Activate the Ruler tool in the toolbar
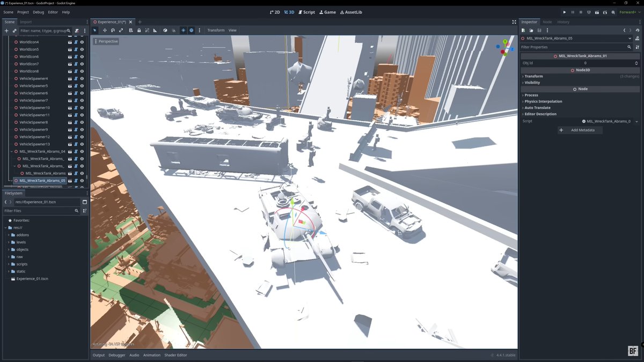Image resolution: width=644 pixels, height=362 pixels. click(155, 30)
